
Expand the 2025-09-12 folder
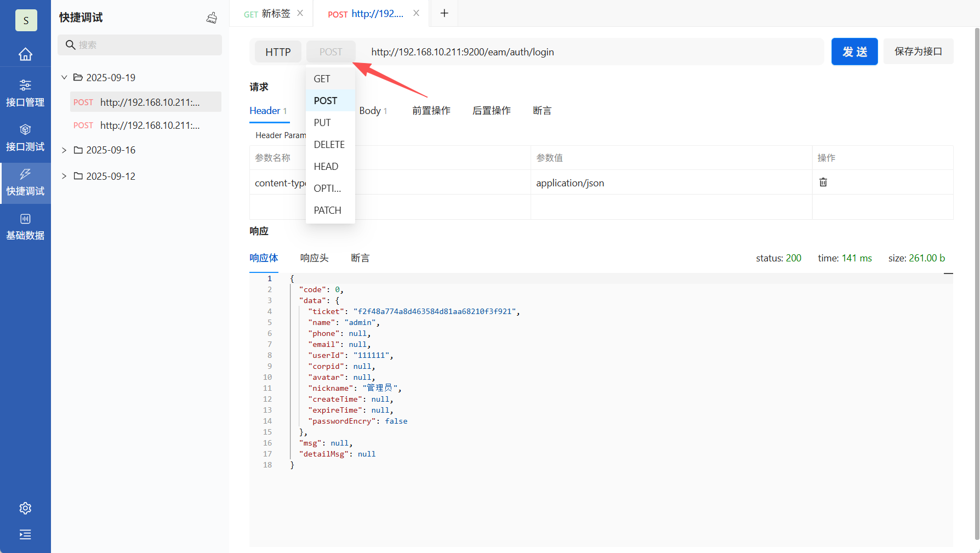pos(64,176)
